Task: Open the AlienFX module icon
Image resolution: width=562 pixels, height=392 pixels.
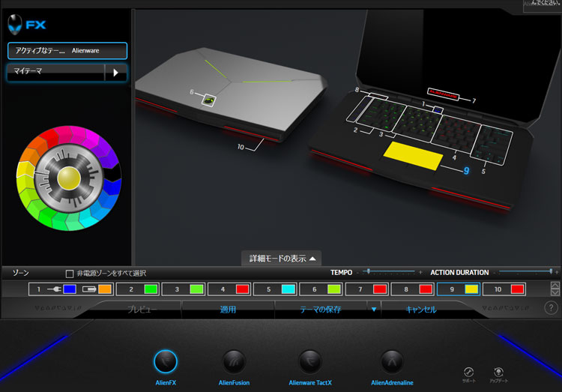Action: (x=166, y=361)
